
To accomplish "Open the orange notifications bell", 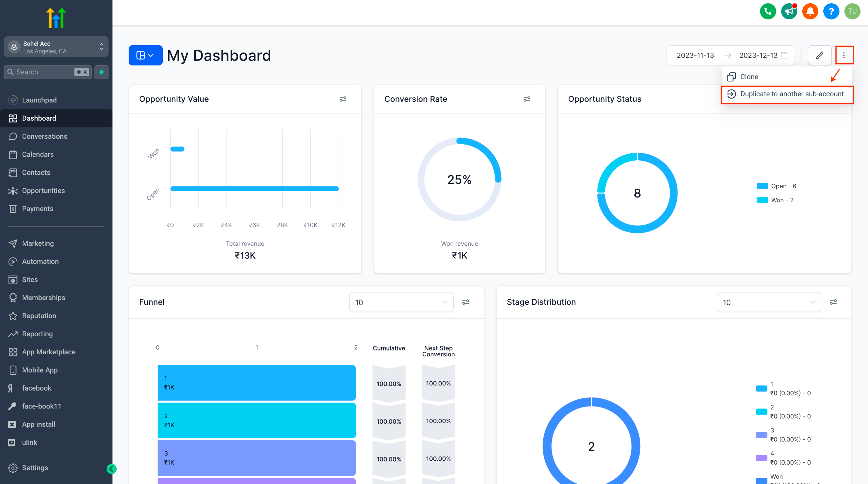I will [810, 11].
